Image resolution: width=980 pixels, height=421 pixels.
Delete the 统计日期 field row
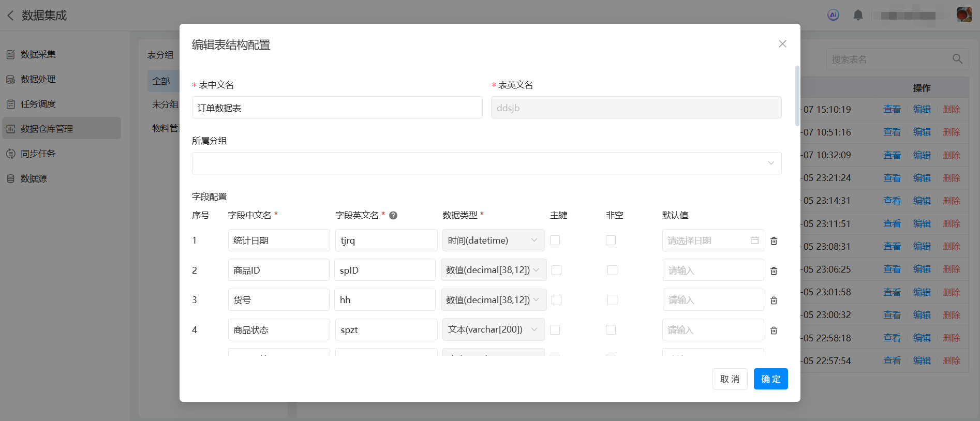coord(774,241)
